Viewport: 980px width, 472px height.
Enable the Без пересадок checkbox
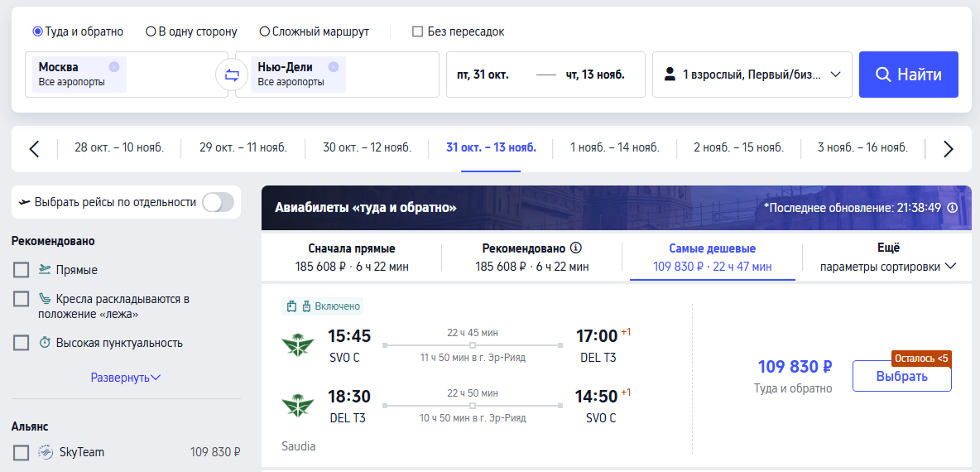click(417, 31)
